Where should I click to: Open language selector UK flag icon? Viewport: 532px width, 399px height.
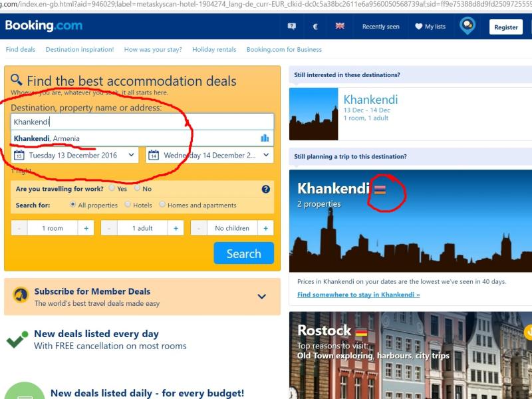point(340,26)
